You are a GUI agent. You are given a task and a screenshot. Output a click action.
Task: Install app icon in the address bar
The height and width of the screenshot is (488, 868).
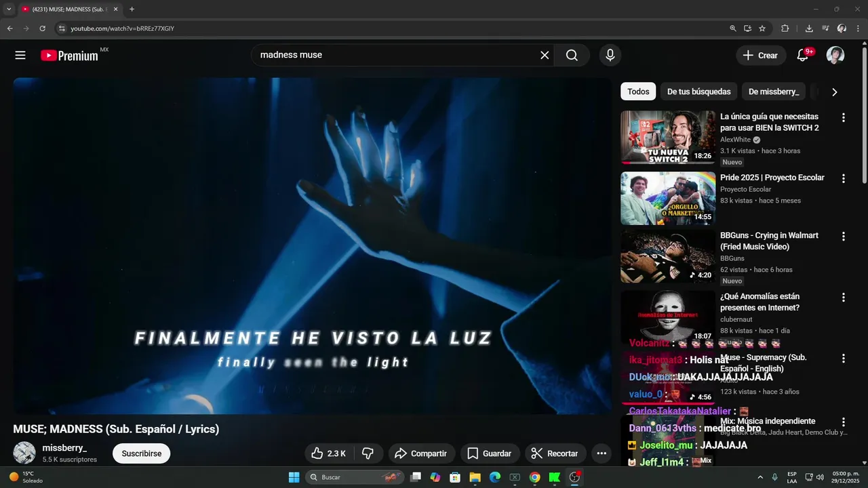(x=747, y=28)
